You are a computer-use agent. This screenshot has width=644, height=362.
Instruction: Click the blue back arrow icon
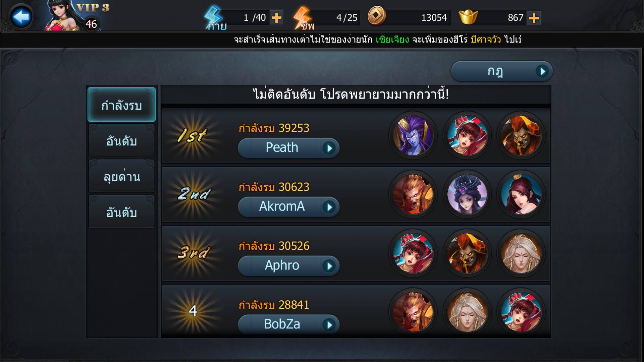[21, 17]
